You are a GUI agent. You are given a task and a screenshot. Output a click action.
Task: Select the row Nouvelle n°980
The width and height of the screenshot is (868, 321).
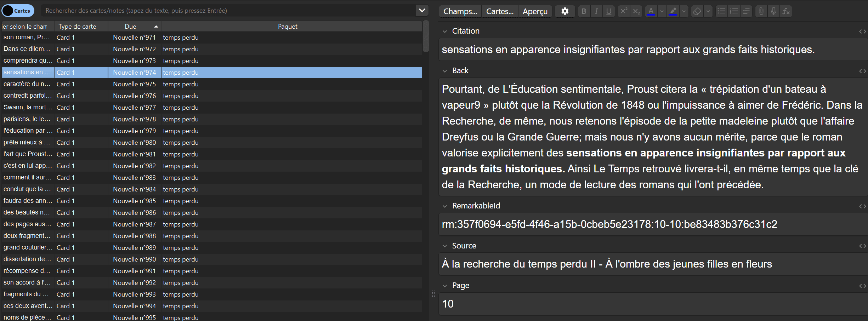pyautogui.click(x=212, y=143)
